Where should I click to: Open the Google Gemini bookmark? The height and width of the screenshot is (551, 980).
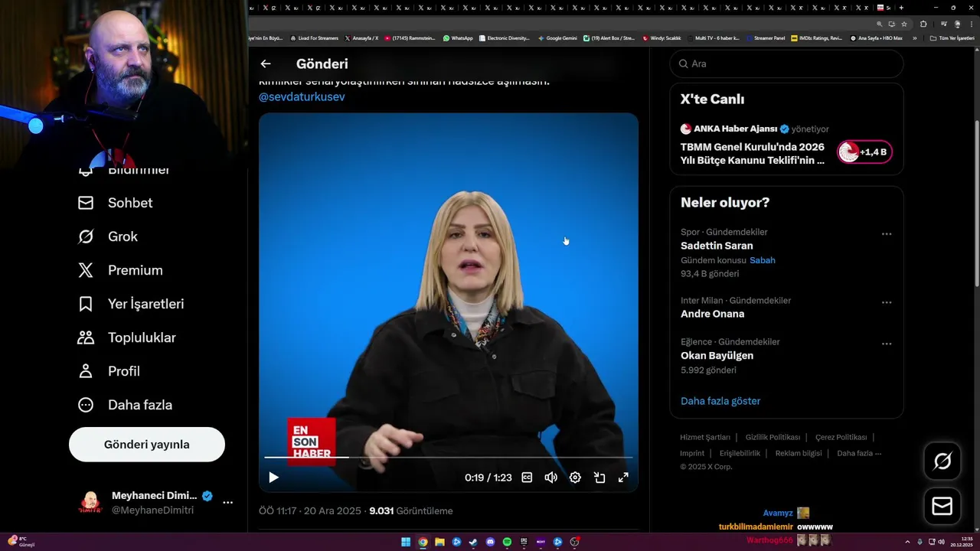point(557,38)
